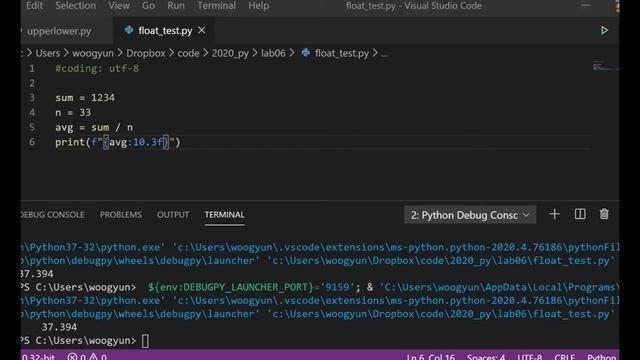Image resolution: width=640 pixels, height=360 pixels.
Task: Open the Go menu
Action: (148, 6)
